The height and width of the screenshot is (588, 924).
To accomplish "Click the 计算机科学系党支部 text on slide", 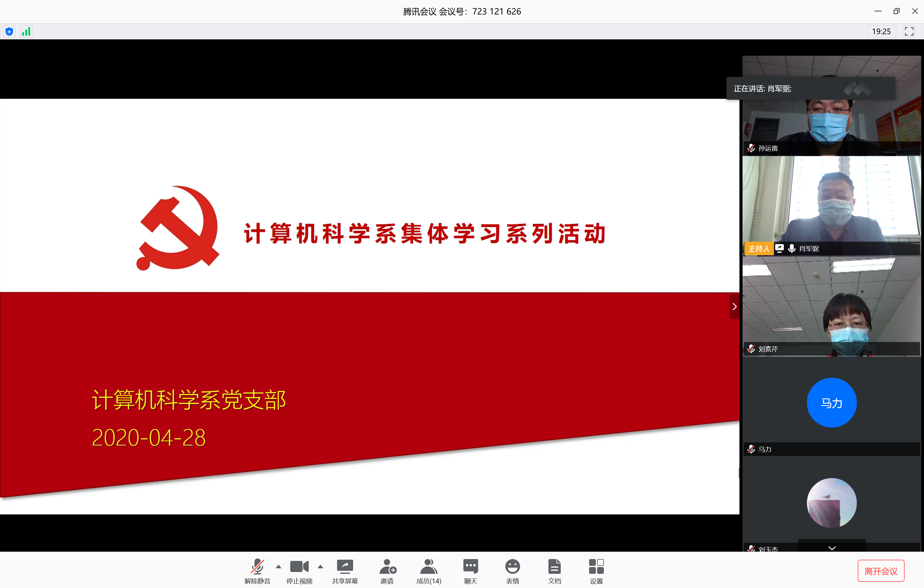I will click(x=189, y=400).
